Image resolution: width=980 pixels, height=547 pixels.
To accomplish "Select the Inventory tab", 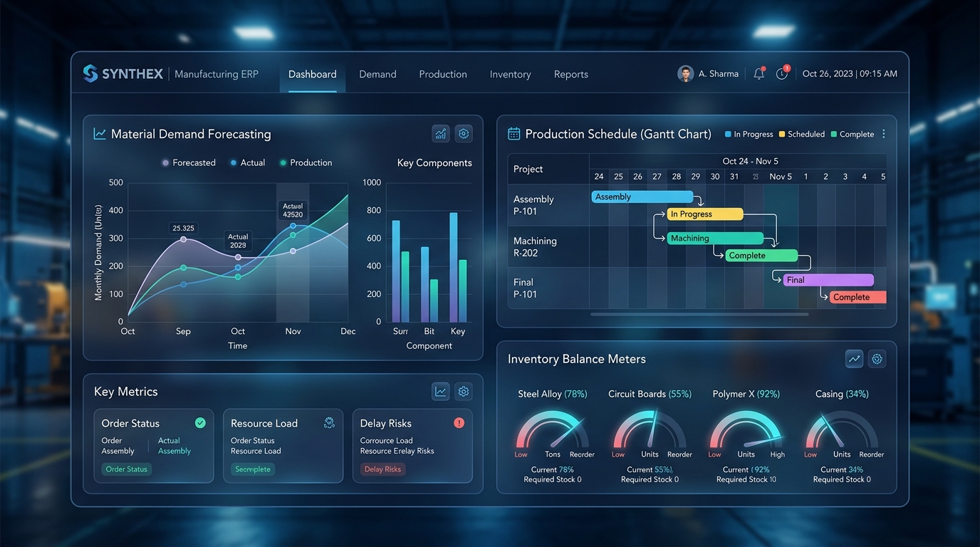I will (x=510, y=74).
